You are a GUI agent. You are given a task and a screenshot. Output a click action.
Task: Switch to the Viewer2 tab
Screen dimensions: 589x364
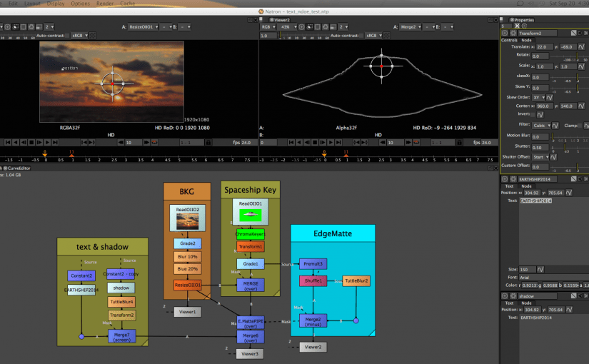280,20
